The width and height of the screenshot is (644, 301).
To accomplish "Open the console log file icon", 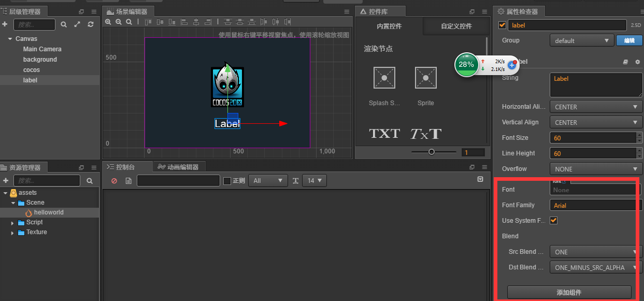I will click(x=128, y=181).
